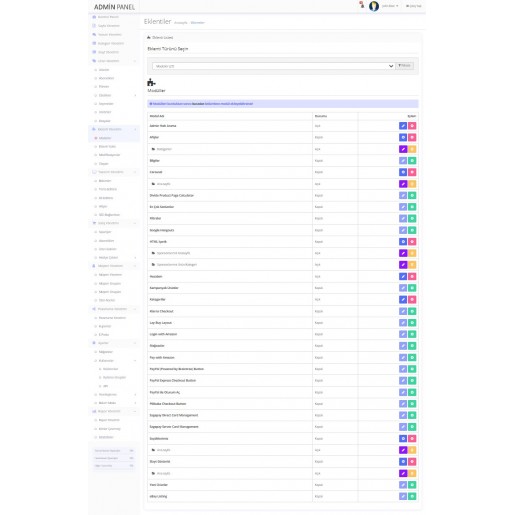The height and width of the screenshot is (515, 515).
Task: Go to Anasayfa via the breadcrumb
Action: (181, 23)
